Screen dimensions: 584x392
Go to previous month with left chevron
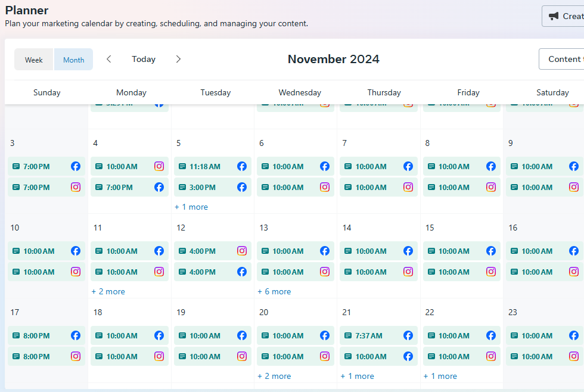tap(109, 59)
